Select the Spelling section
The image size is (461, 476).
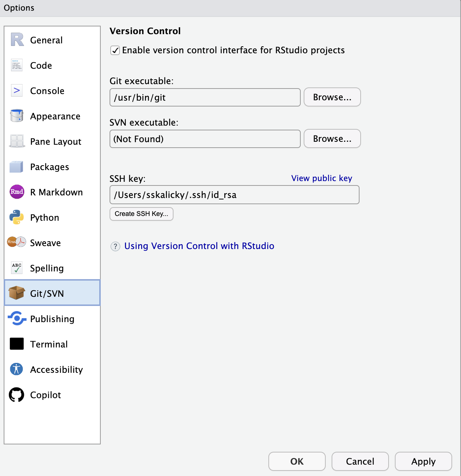point(47,268)
